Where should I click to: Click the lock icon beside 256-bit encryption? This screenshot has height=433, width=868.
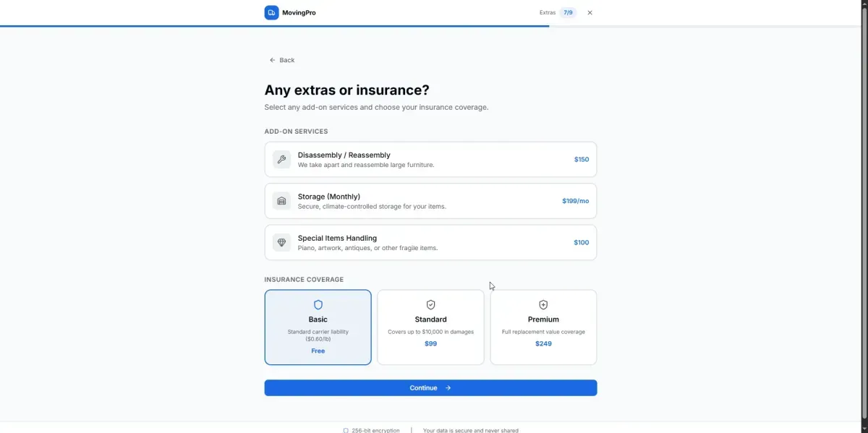pyautogui.click(x=346, y=430)
